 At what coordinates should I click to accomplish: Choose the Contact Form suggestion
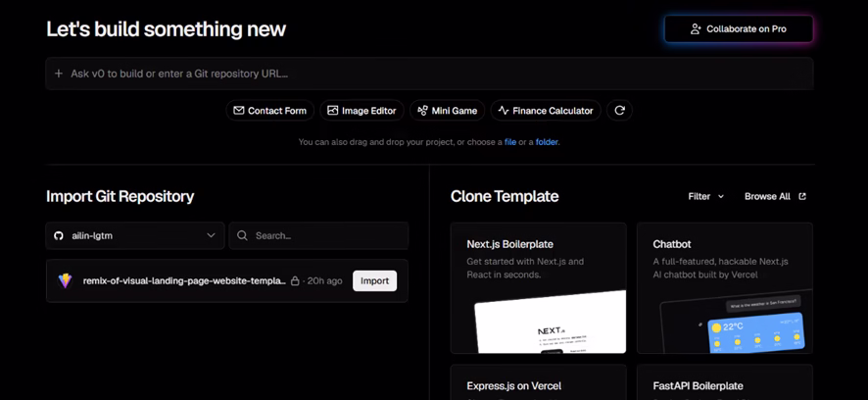[x=269, y=110]
